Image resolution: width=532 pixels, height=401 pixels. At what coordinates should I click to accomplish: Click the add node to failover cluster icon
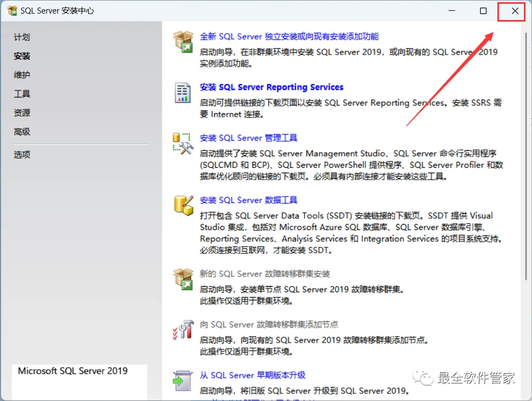[x=183, y=330]
